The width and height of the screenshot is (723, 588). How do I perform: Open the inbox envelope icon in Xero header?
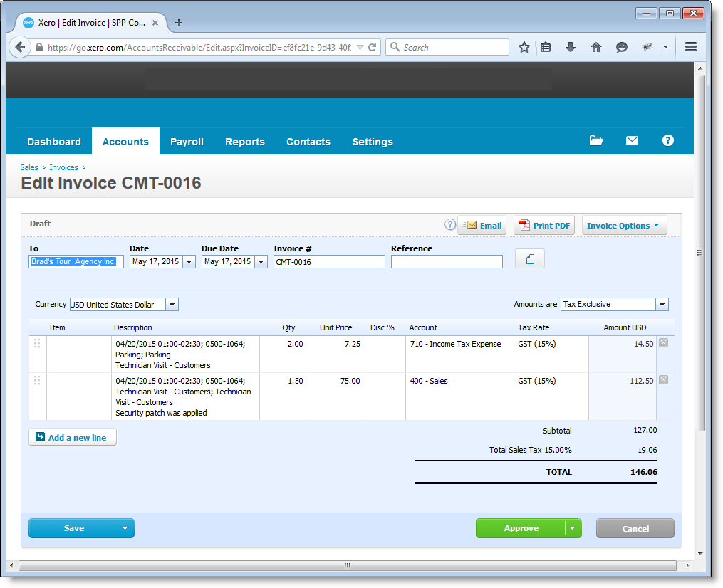(632, 140)
